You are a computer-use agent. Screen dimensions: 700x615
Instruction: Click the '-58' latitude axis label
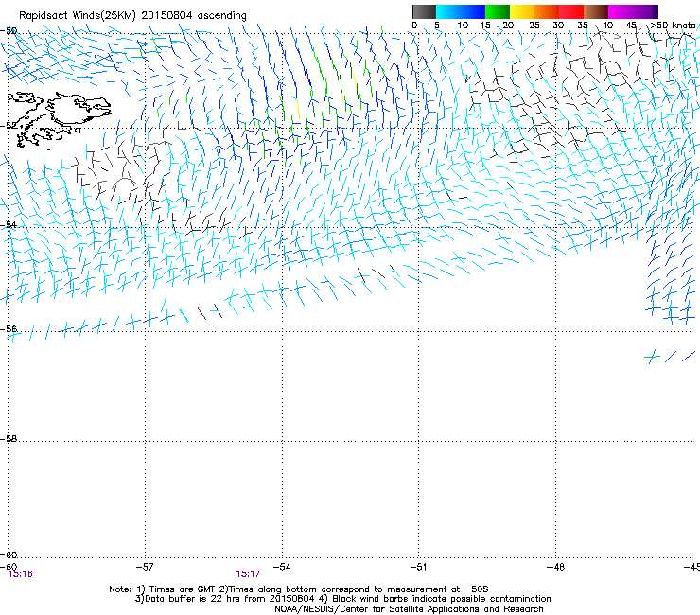point(9,439)
